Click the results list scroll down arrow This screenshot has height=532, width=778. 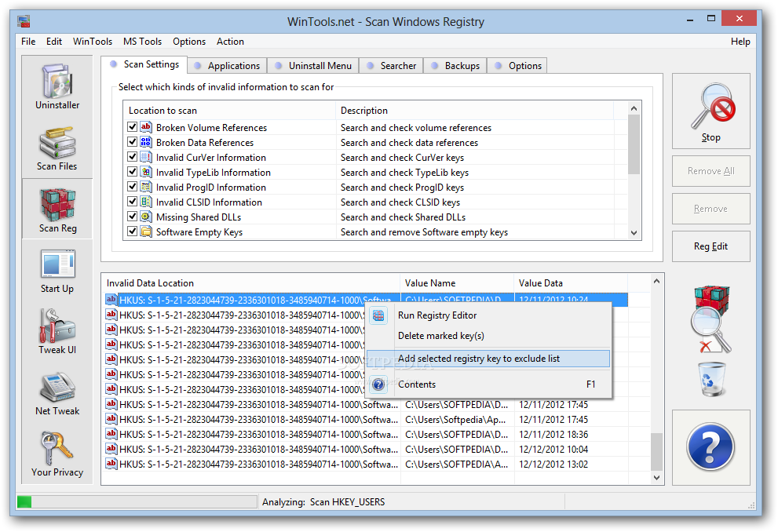[656, 477]
